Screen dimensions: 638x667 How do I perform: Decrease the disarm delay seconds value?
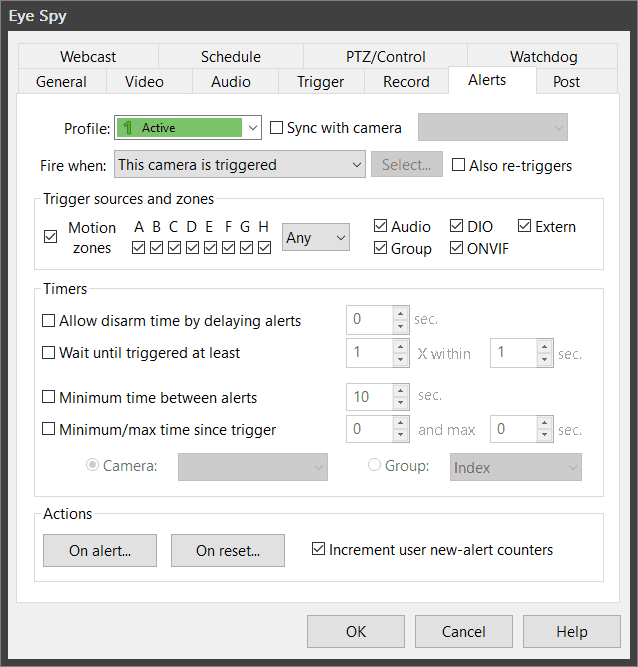[401, 326]
